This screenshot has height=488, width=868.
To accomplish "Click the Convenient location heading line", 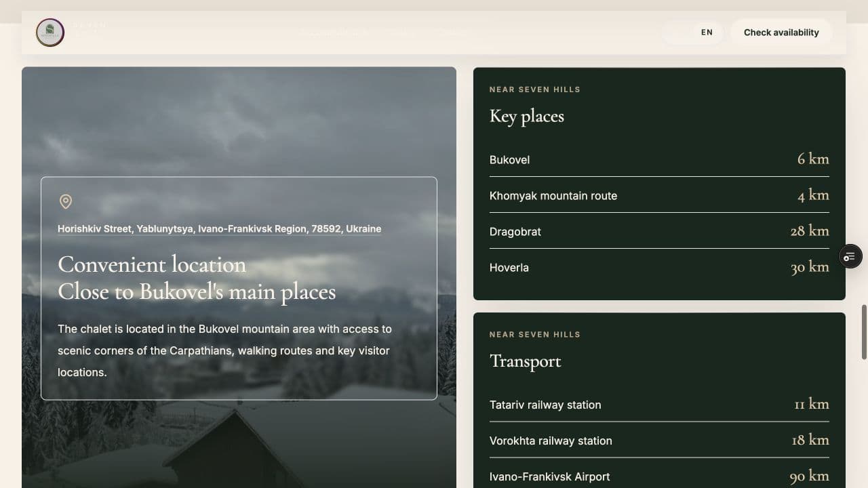I will pyautogui.click(x=152, y=264).
